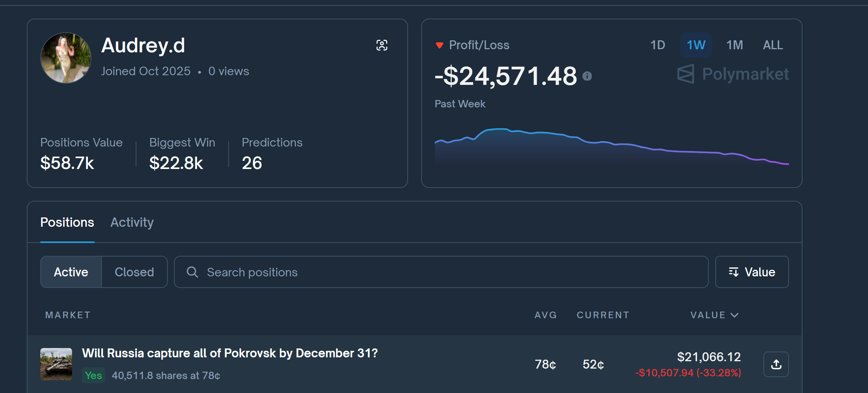Select the ALL time range

773,45
